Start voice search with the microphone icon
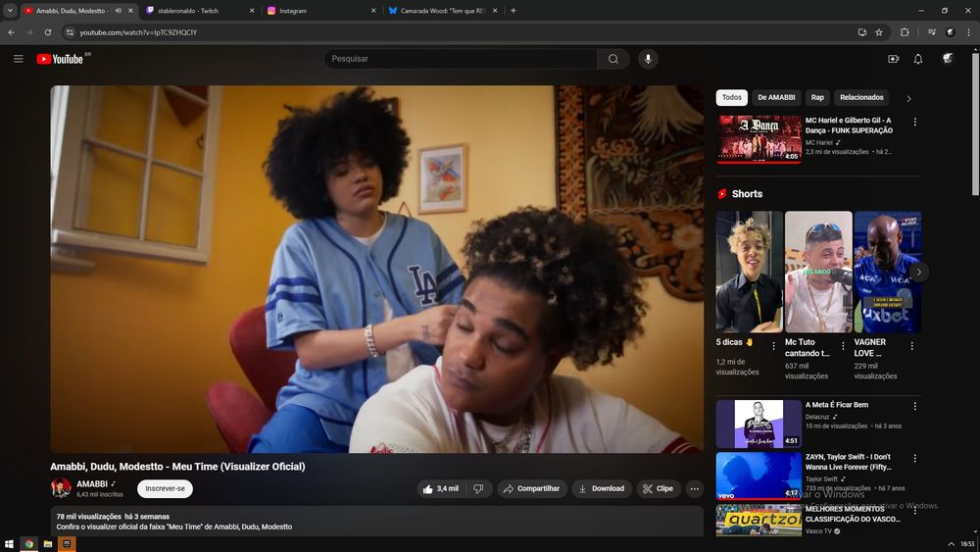The height and width of the screenshot is (552, 980). (648, 59)
